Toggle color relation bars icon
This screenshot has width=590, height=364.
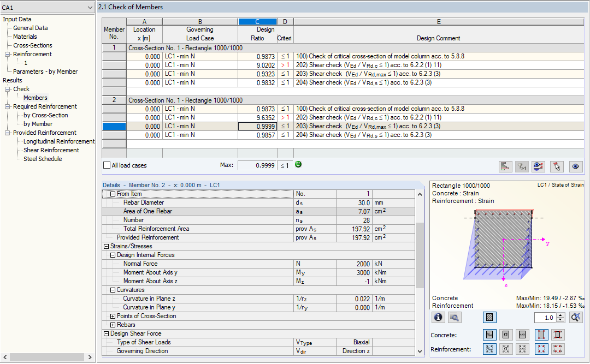pos(505,166)
